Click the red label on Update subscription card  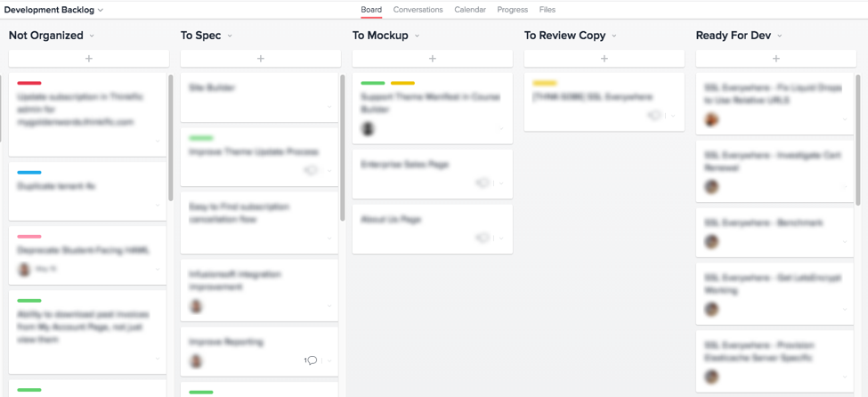coord(29,83)
